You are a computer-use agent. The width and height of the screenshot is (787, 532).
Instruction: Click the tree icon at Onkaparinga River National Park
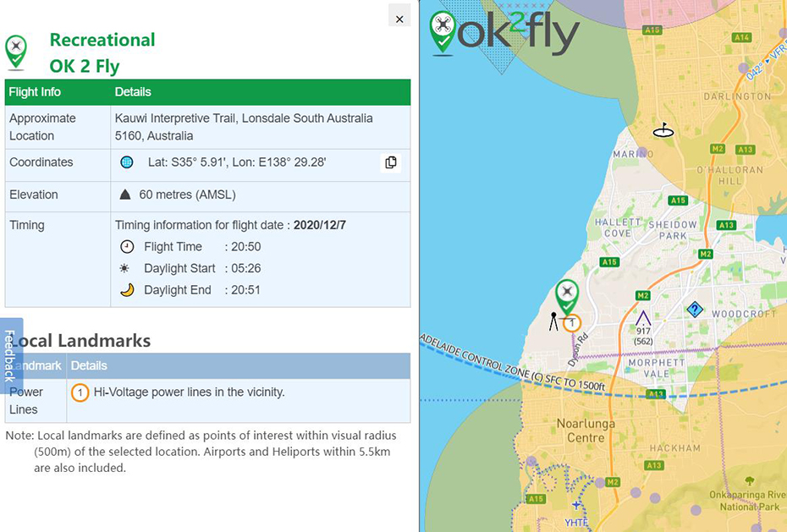[x=750, y=481]
